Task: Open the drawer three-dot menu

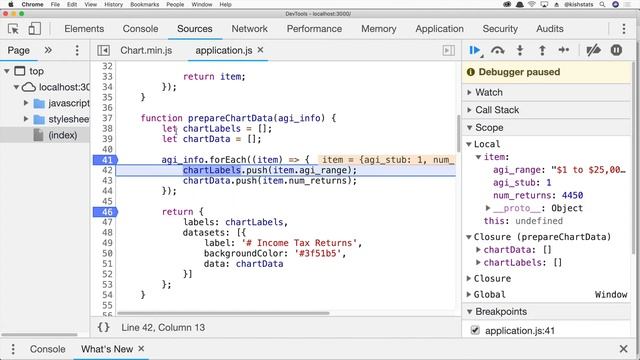Action: pyautogui.click(x=13, y=349)
